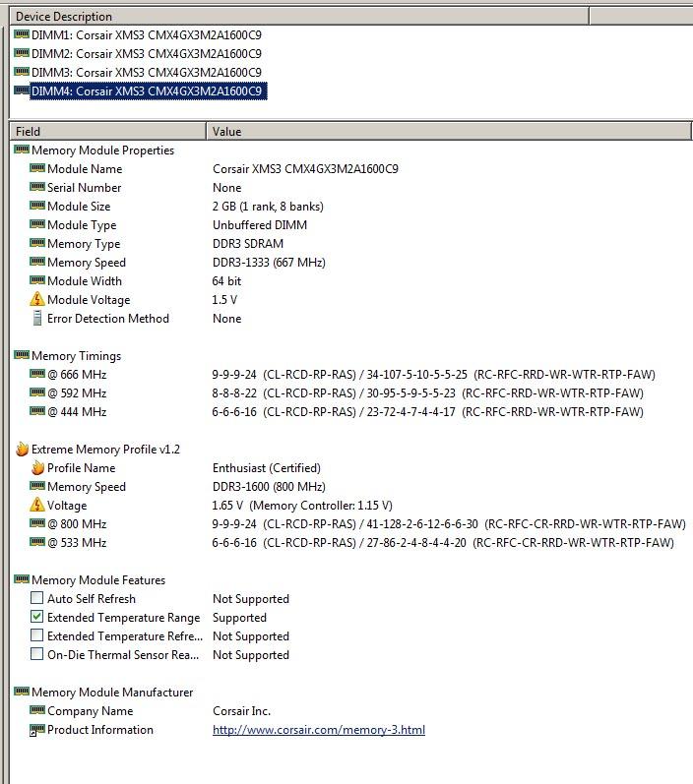Screen dimensions: 693x784
Task: Click the @ 666 MHz row icon
Action: (37, 374)
